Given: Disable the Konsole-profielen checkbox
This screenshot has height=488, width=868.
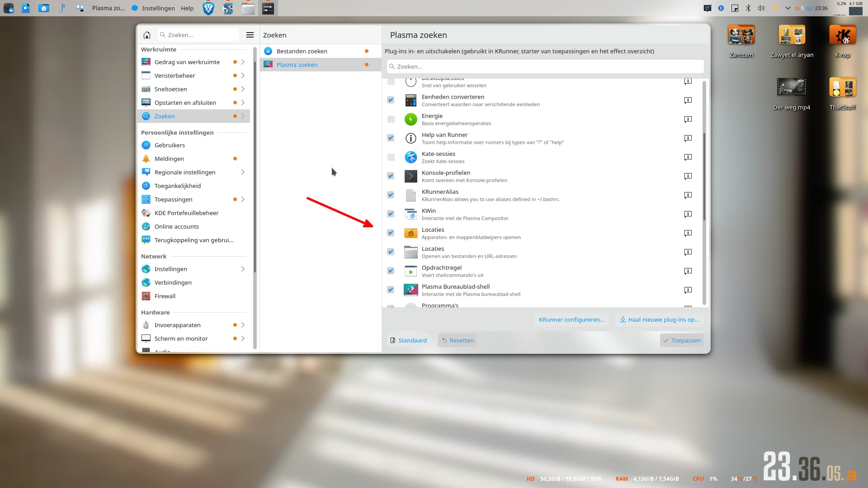Looking at the screenshot, I should point(391,176).
